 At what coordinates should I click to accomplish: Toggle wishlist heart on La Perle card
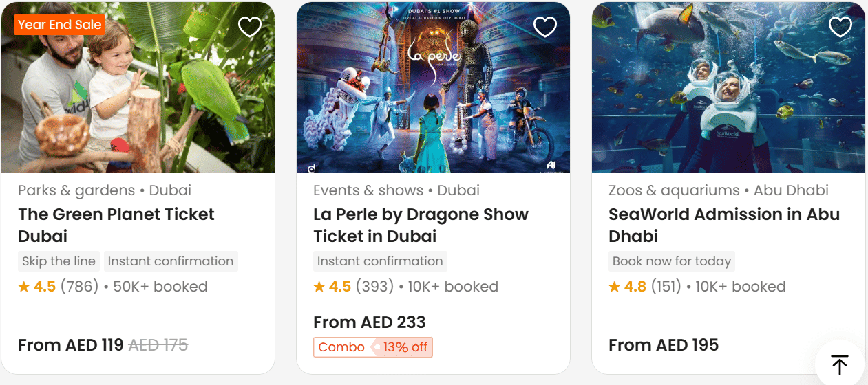544,27
